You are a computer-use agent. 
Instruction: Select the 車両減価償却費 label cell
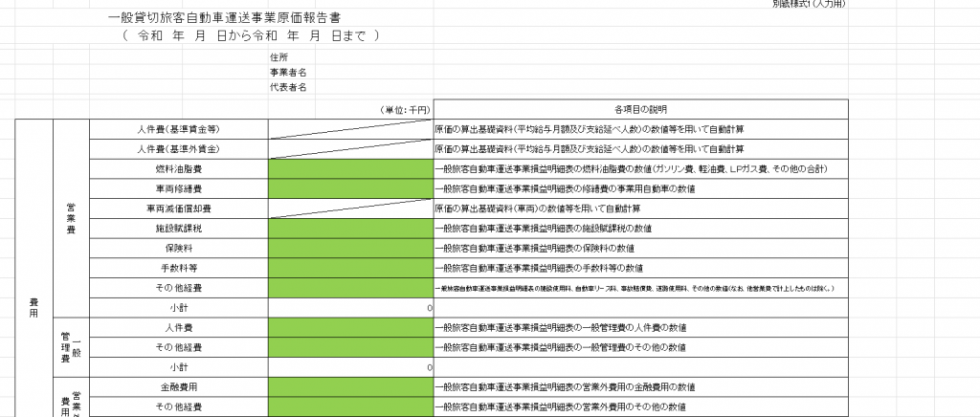tap(179, 209)
